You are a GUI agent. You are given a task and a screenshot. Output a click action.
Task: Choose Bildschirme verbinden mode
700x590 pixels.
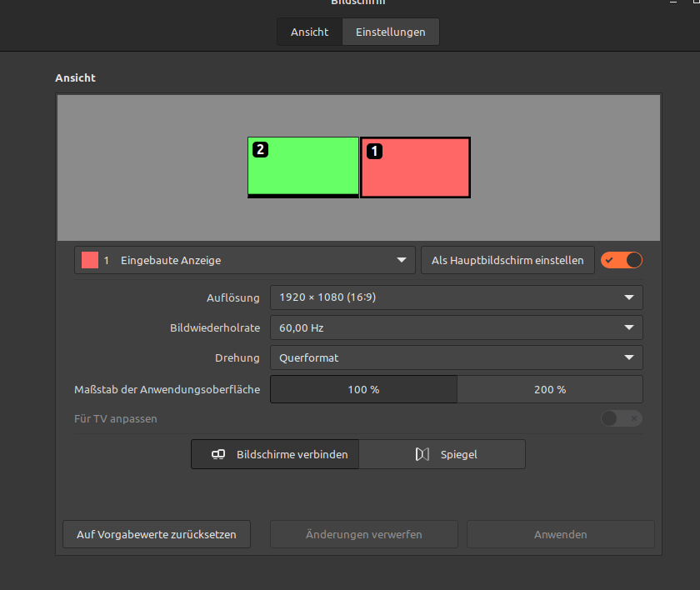click(x=275, y=454)
